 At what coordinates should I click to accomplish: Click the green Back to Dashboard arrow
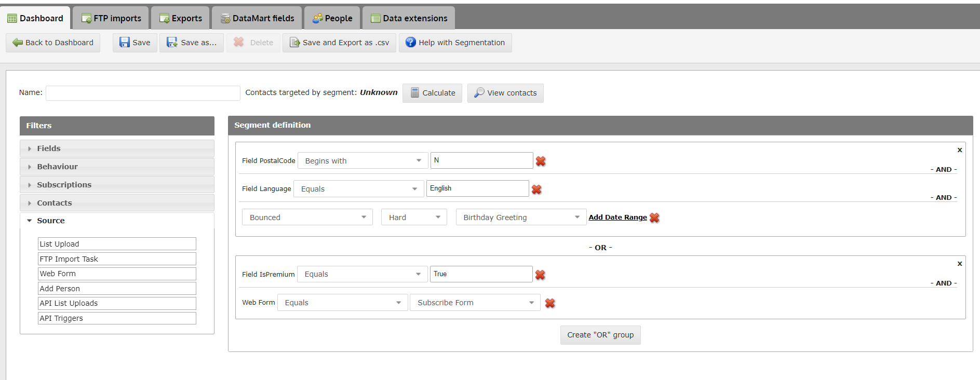point(18,43)
